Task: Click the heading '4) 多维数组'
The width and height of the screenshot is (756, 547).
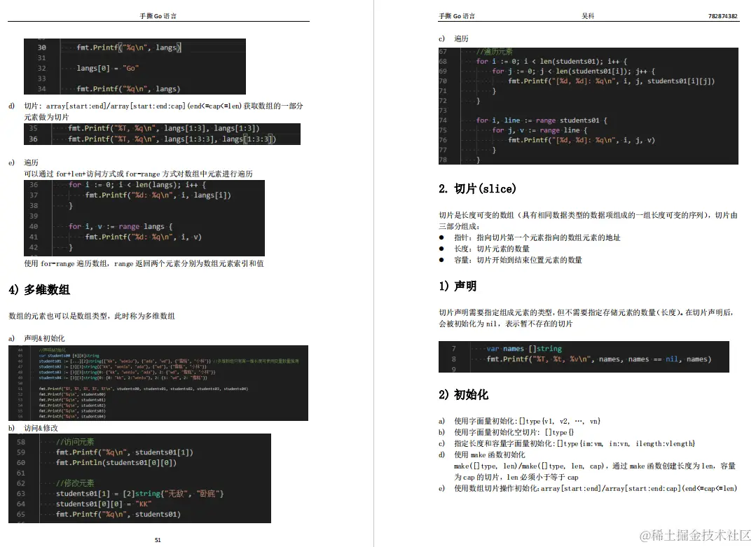Action: pos(39,290)
